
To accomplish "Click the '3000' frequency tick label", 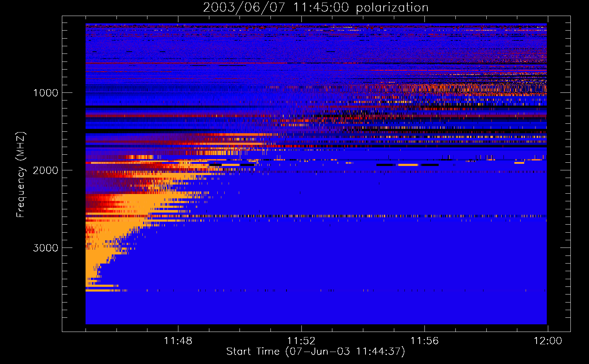I will 46,248.
